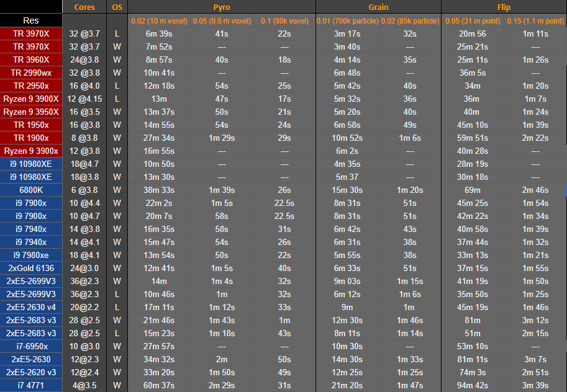Click the Cores column header
Image resolution: width=567 pixels, height=392 pixels.
pos(84,7)
